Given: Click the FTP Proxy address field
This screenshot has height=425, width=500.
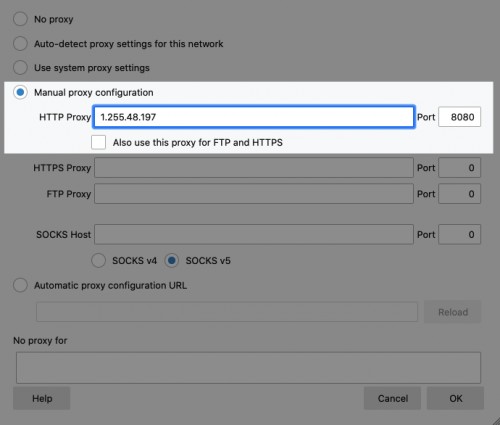Looking at the screenshot, I should click(254, 194).
